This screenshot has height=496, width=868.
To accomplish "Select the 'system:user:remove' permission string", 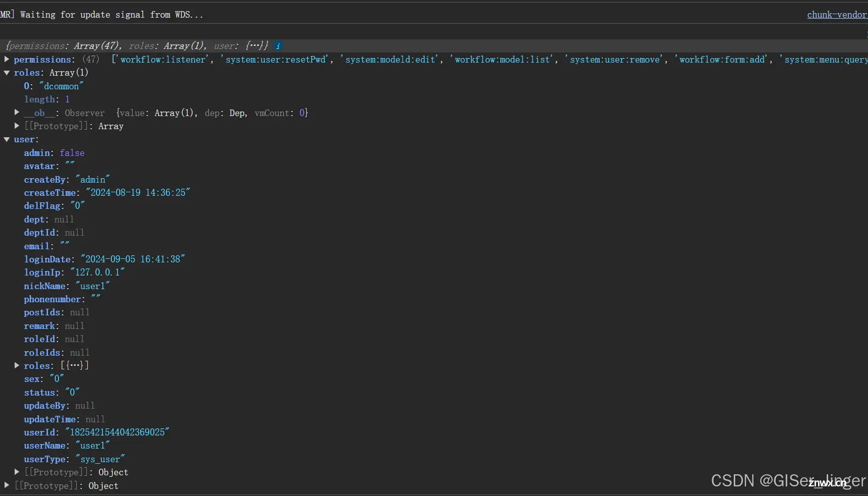I will (615, 60).
